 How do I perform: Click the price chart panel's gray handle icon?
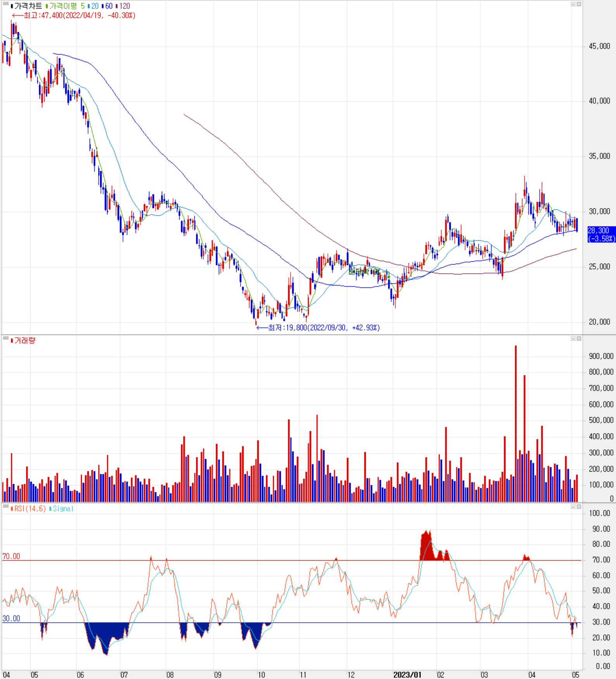tap(6, 4)
